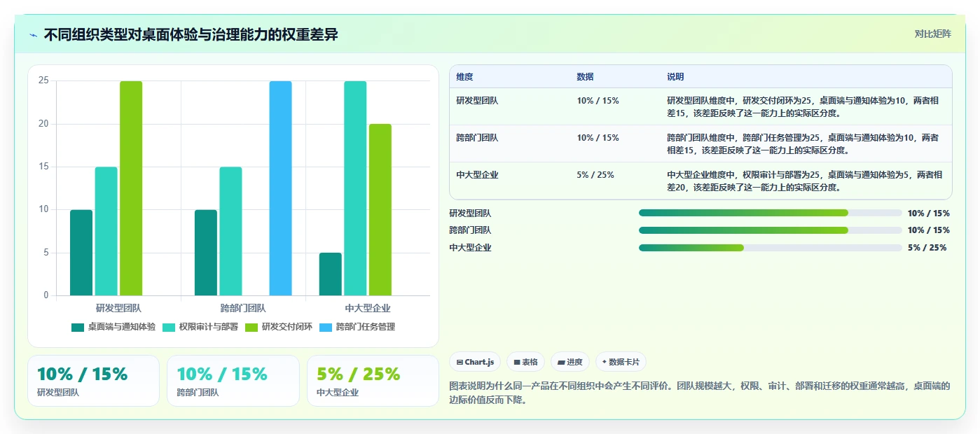
Task: Click the 跨部门团队 progress bar
Action: (x=771, y=230)
